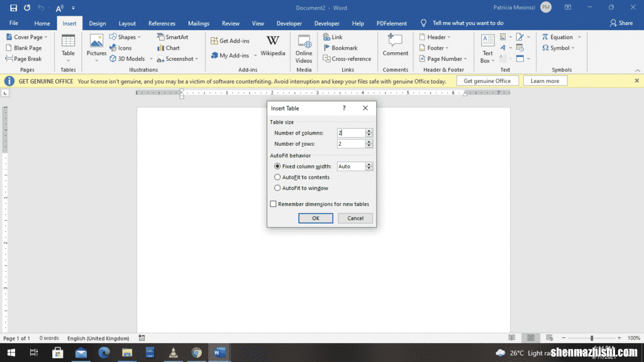Add a Comment

click(395, 45)
